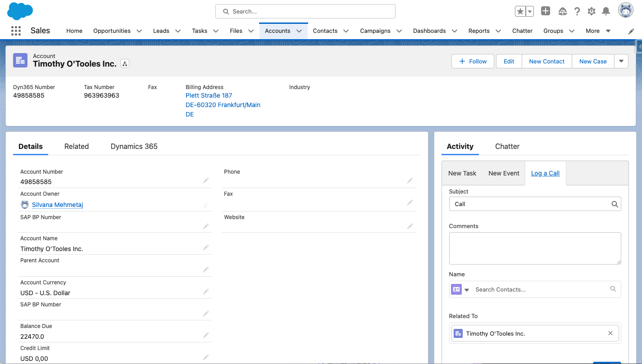Edit the Fax field pencil
The image size is (642, 364).
pos(410,202)
